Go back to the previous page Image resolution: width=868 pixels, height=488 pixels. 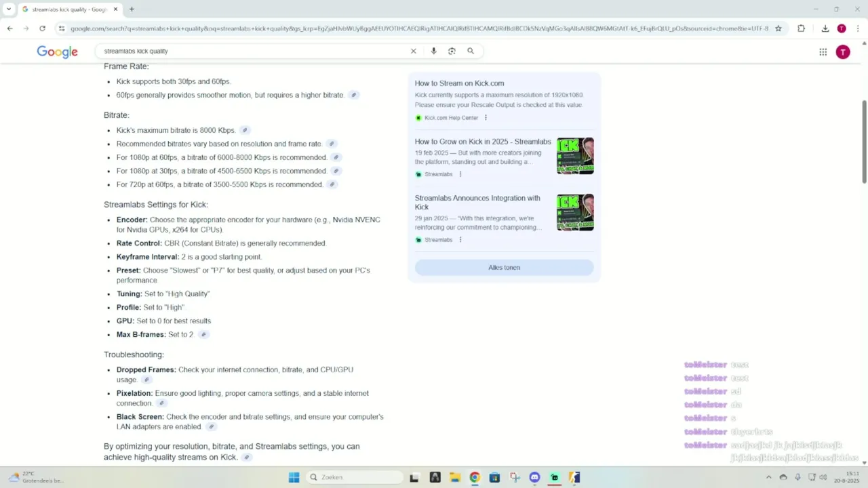[9, 28]
